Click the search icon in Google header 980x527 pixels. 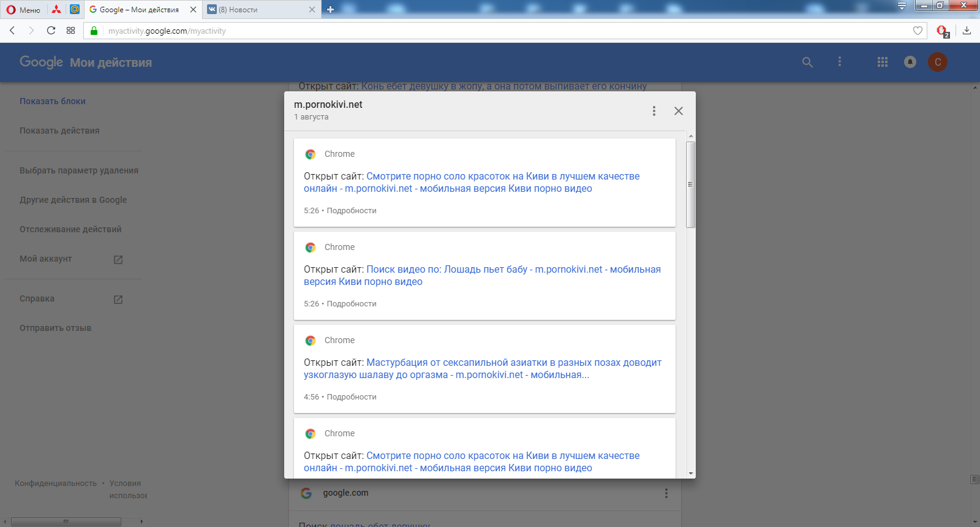807,62
